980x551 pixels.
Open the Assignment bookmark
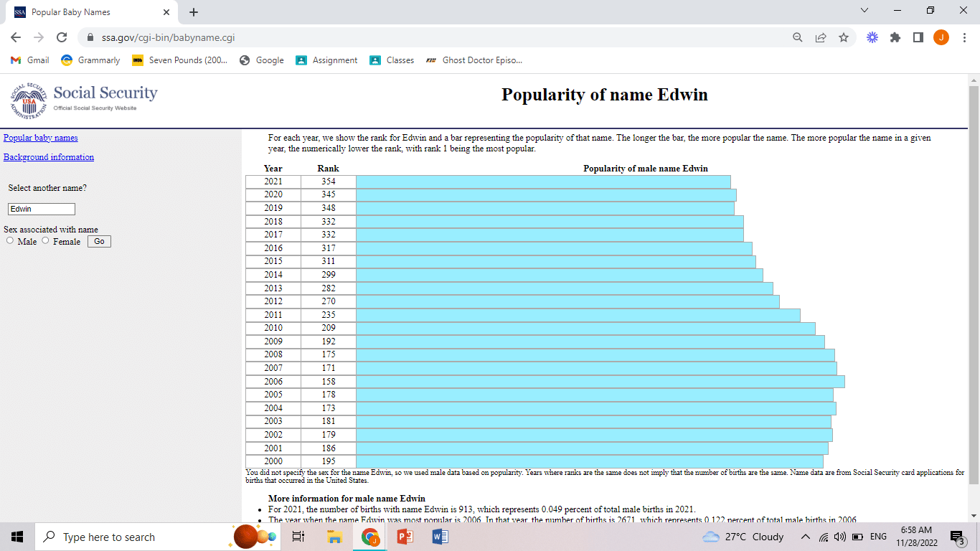click(x=326, y=60)
